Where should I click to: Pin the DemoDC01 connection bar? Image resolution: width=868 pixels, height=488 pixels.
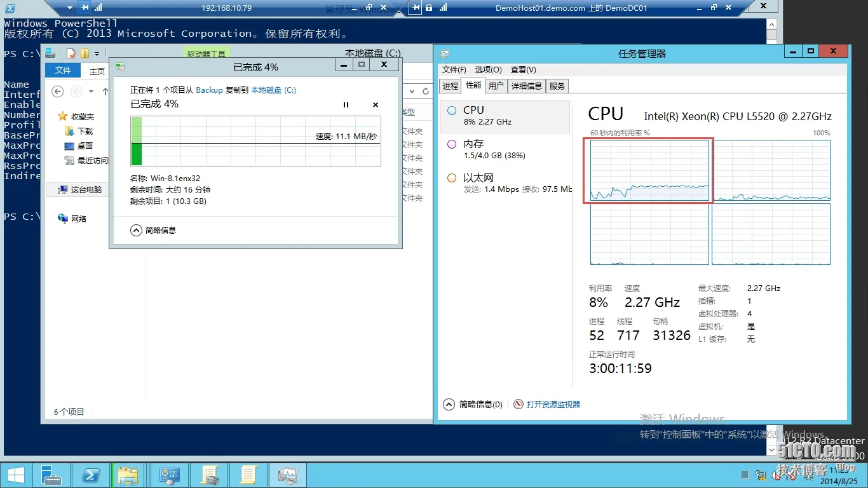coord(416,7)
